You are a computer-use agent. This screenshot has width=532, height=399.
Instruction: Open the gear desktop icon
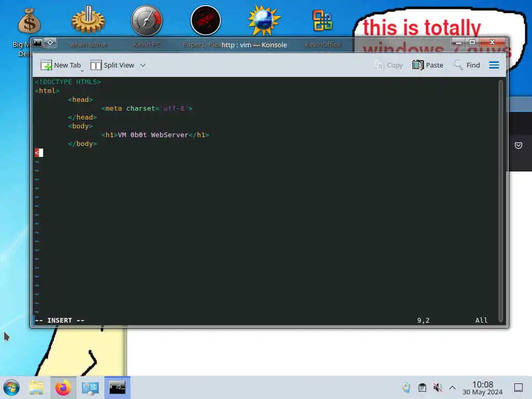pyautogui.click(x=88, y=20)
